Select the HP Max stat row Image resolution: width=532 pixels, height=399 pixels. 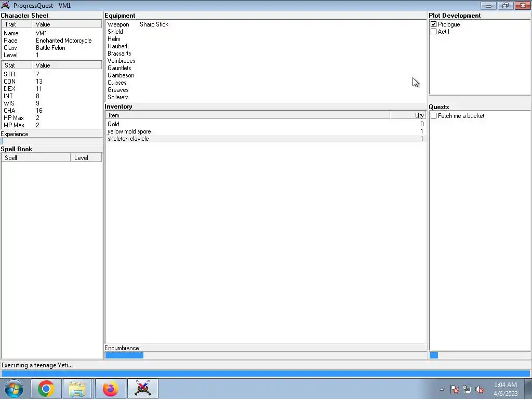[x=51, y=118]
